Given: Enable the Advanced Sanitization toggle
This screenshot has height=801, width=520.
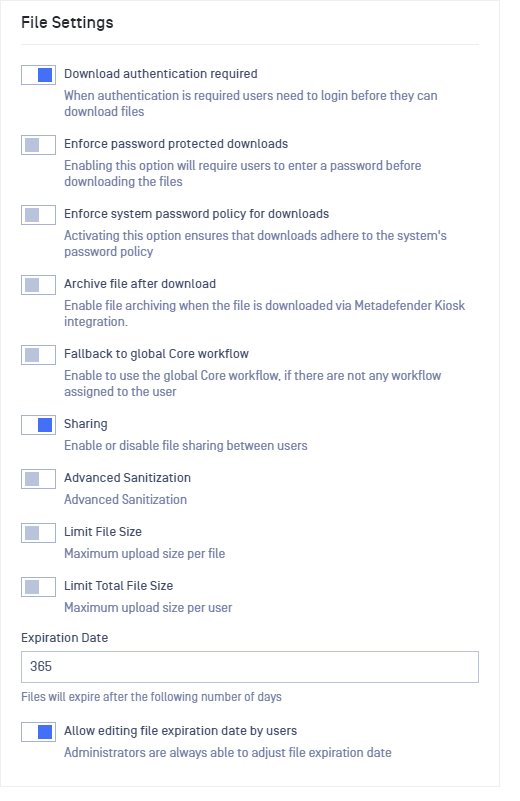Looking at the screenshot, I should click(x=38, y=479).
